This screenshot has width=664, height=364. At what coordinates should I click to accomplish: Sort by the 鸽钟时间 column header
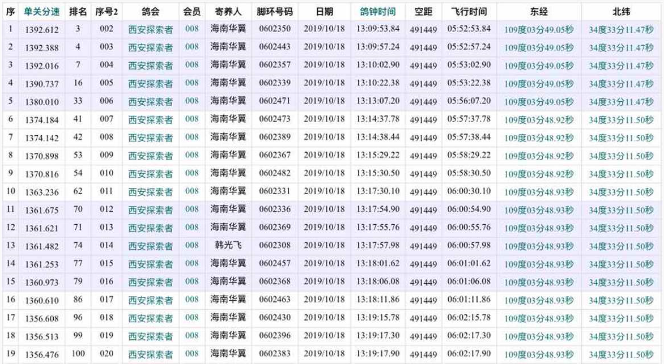click(x=378, y=12)
